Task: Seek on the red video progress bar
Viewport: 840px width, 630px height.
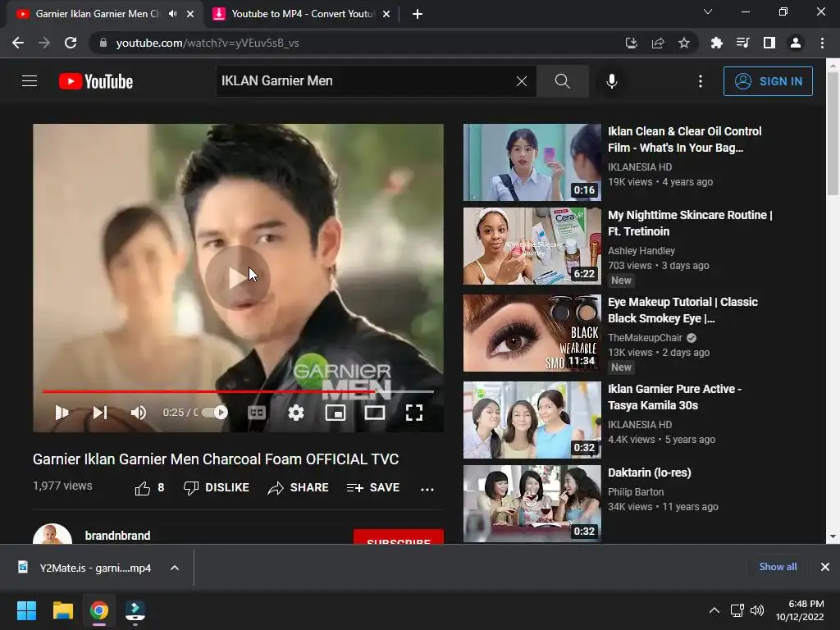Action: (238, 391)
